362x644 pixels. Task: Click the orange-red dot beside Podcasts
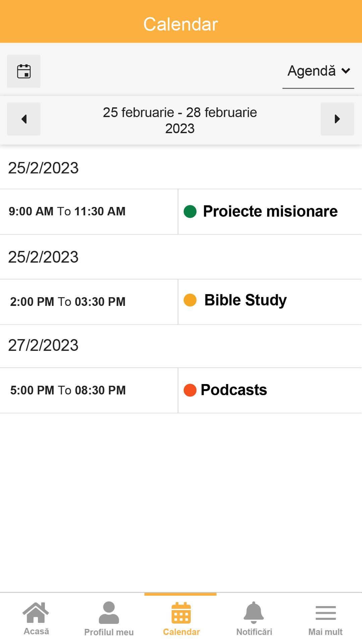[x=190, y=390]
